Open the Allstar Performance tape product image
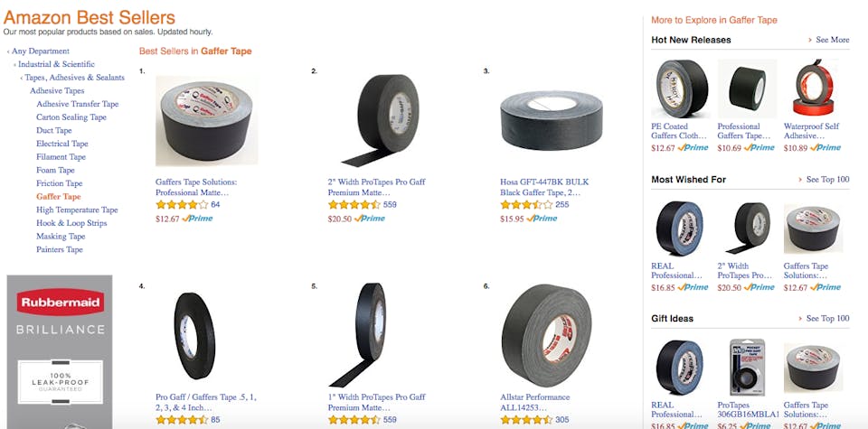868x429 pixels. point(546,336)
